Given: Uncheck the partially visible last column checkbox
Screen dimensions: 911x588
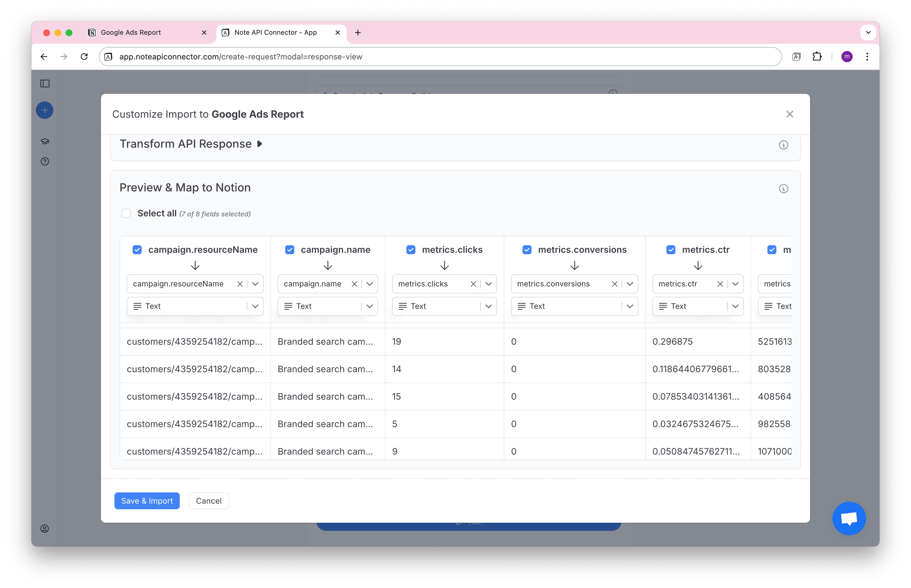Looking at the screenshot, I should click(x=772, y=250).
